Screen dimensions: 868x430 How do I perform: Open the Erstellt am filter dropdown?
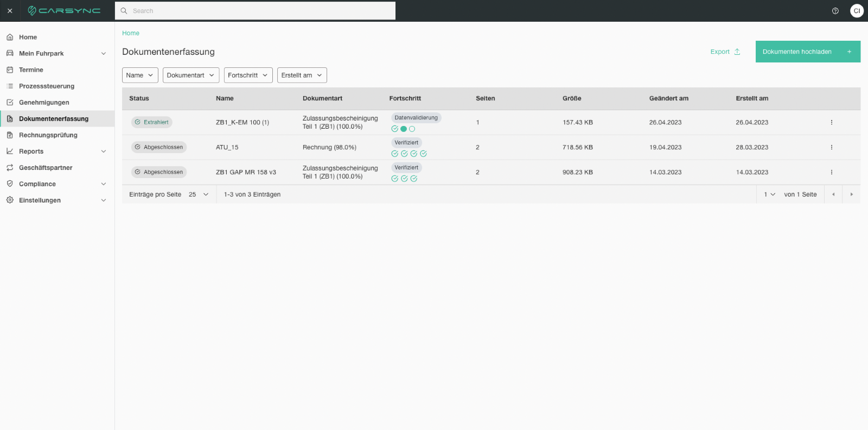coord(302,75)
